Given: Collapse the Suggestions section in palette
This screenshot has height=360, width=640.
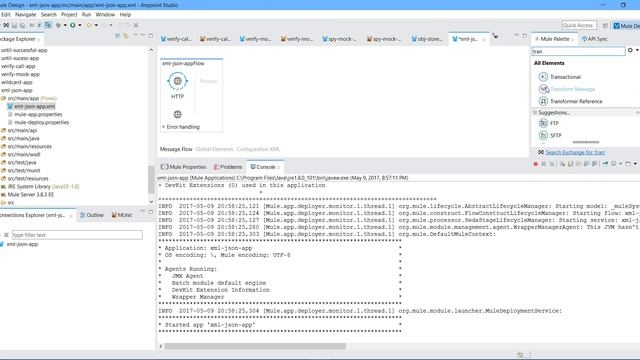Looking at the screenshot, I should coord(535,112).
